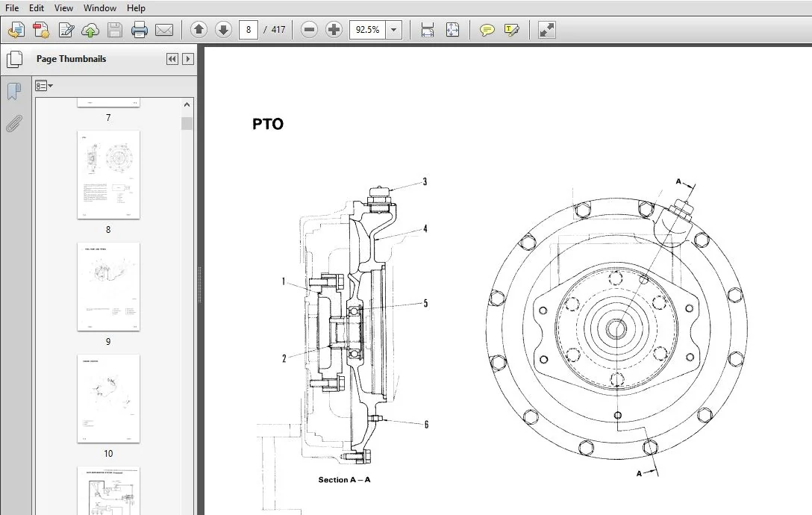Screen dimensions: 812x515
Task: Zoom in with the plus button
Action: click(x=334, y=30)
